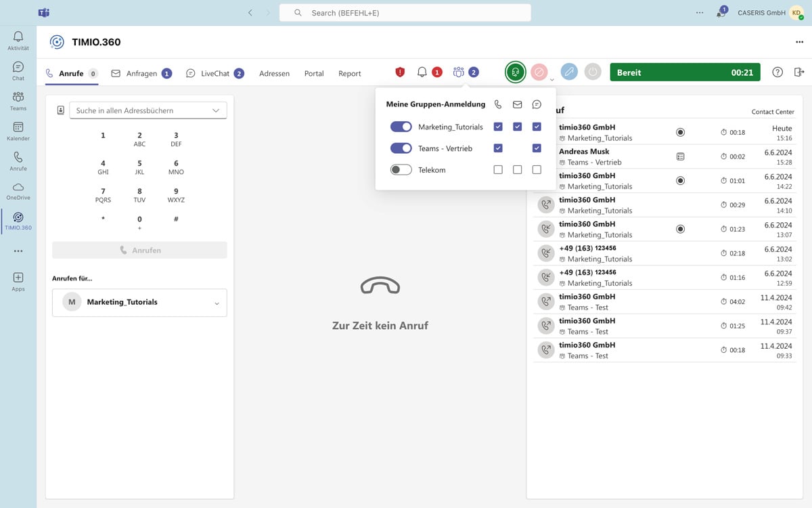The width and height of the screenshot is (812, 508).
Task: Open CASERIS GmbH profile avatar
Action: (796, 13)
